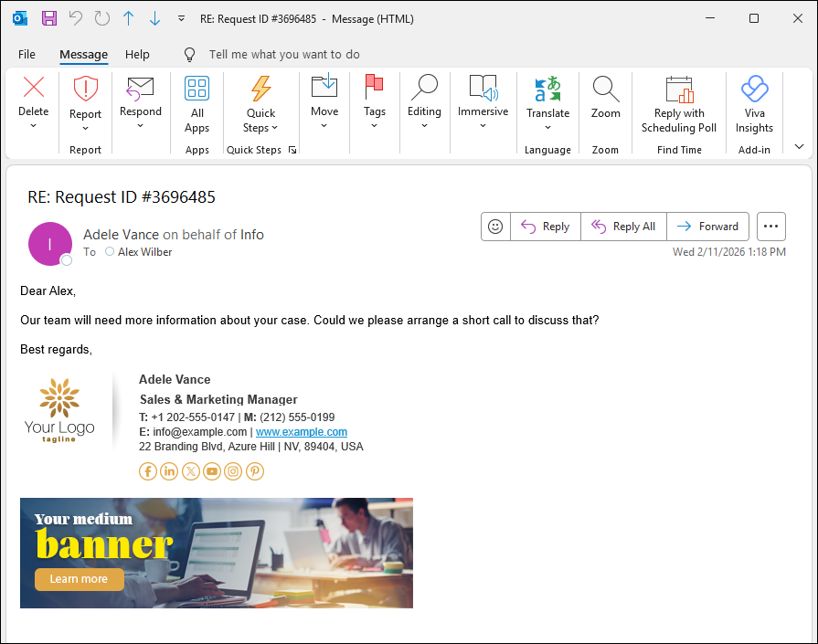
Task: Click the Reply button
Action: (x=545, y=227)
